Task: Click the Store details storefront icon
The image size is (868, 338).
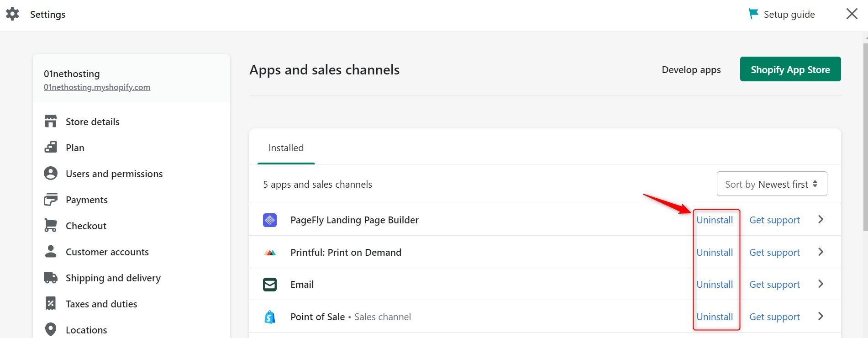Action: (51, 121)
